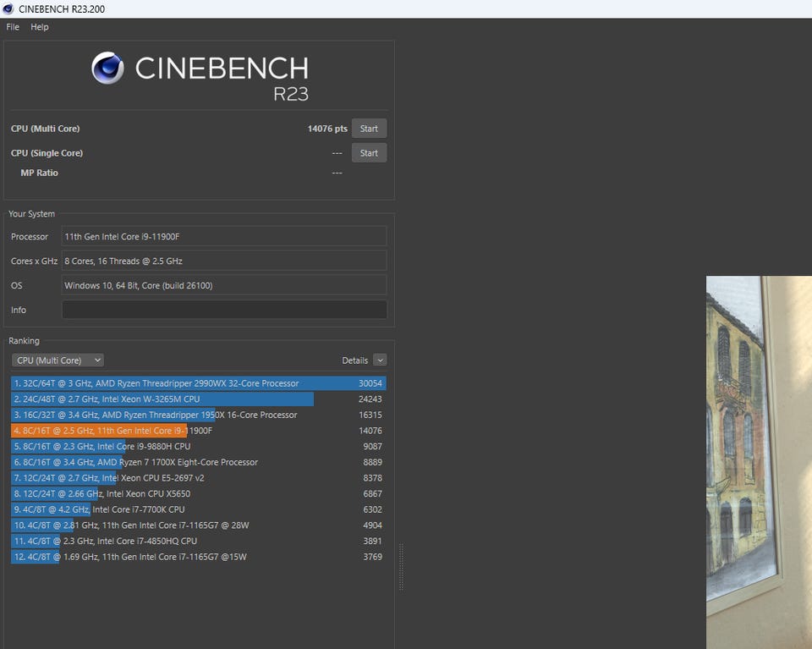
Task: Click the 14076 pts multi core score
Action: click(x=327, y=129)
